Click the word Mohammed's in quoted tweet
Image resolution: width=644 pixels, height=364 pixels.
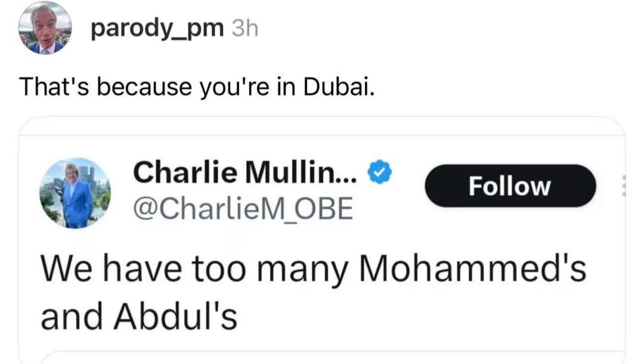475,270
